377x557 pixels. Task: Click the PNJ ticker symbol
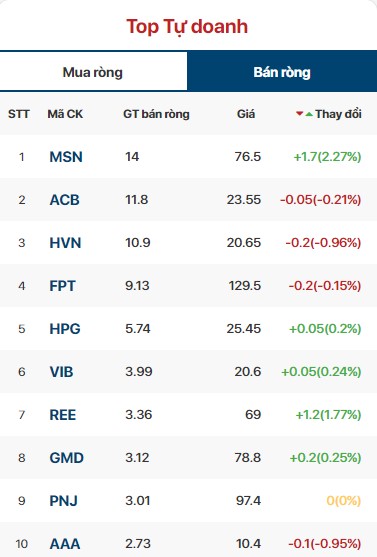coord(64,501)
